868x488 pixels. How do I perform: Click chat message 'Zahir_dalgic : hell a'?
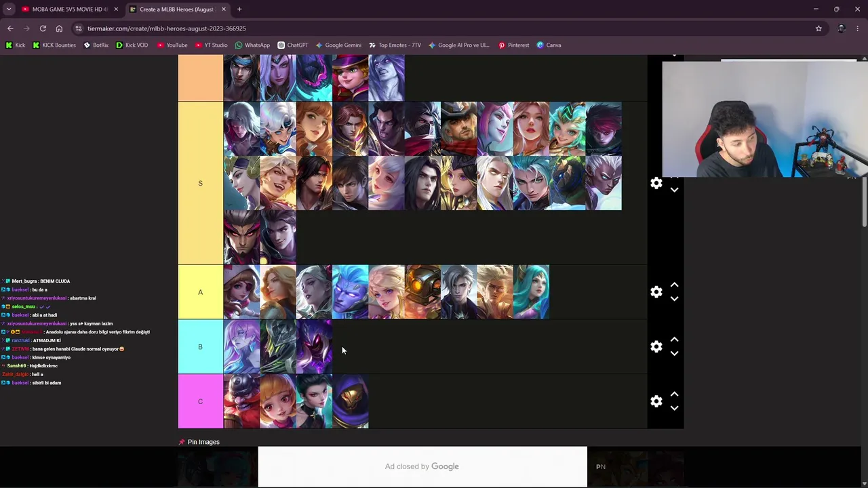[x=22, y=374]
